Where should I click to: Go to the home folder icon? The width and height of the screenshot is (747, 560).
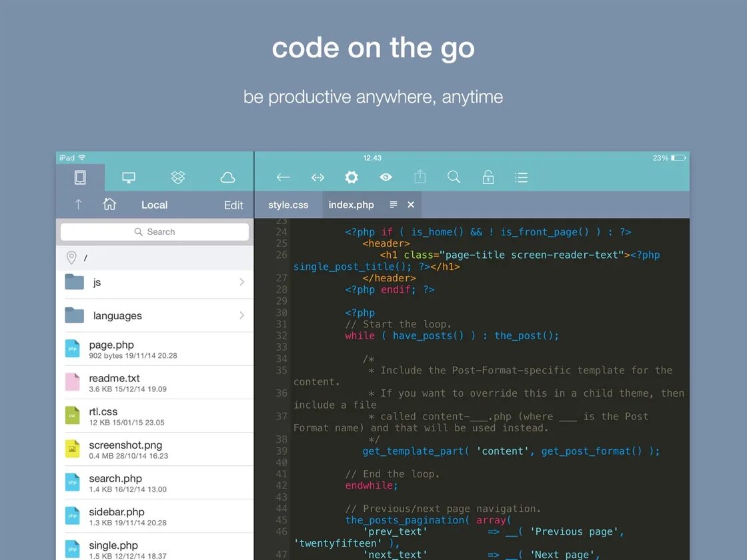pyautogui.click(x=109, y=204)
